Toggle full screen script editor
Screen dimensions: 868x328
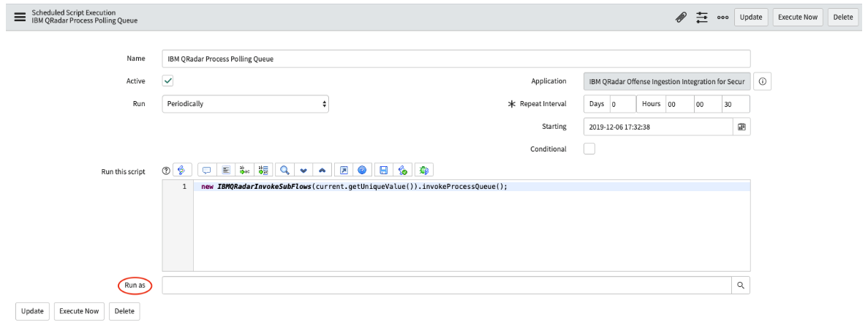(343, 170)
